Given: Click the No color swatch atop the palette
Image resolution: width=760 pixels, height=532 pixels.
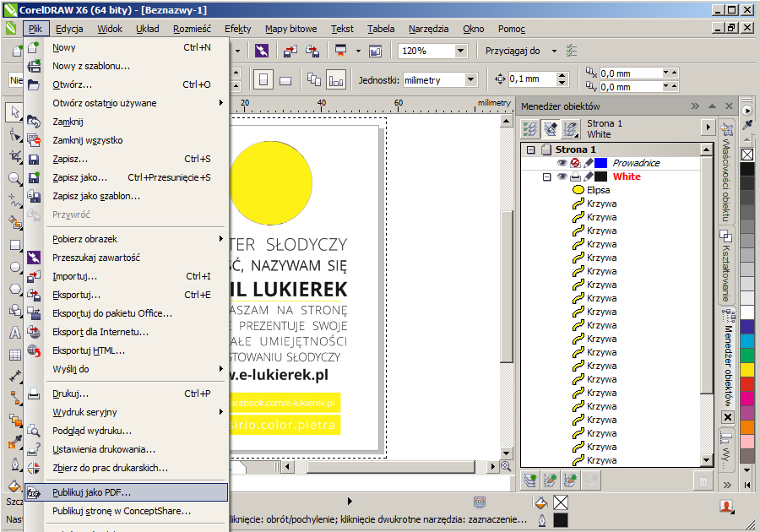Looking at the screenshot, I should [747, 155].
